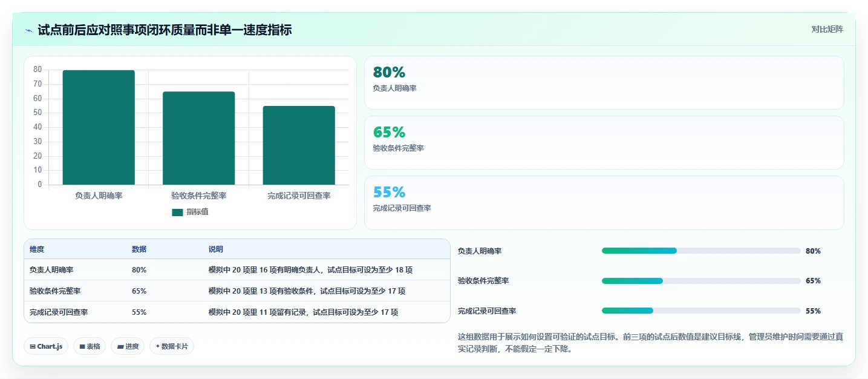Click the 表格 tag chip

(x=90, y=346)
